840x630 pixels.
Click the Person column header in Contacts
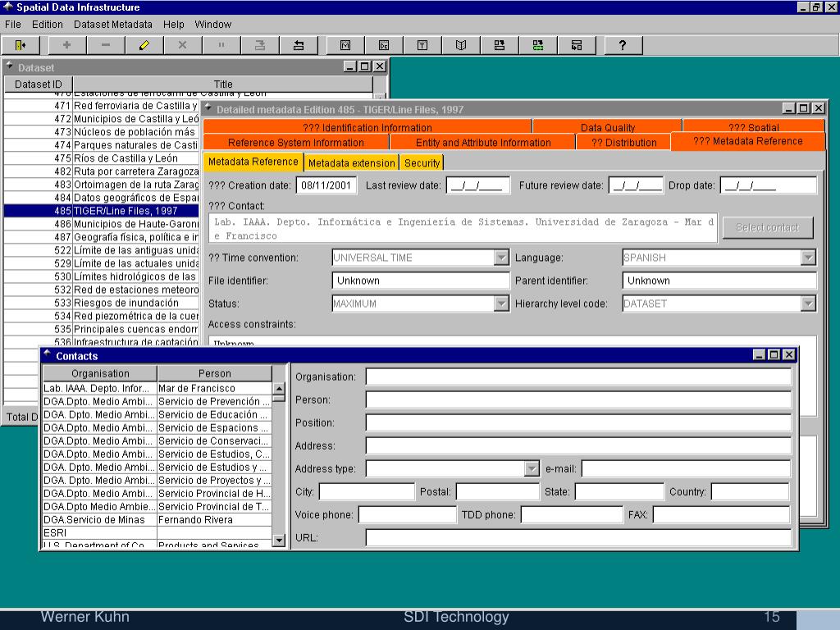pyautogui.click(x=214, y=373)
